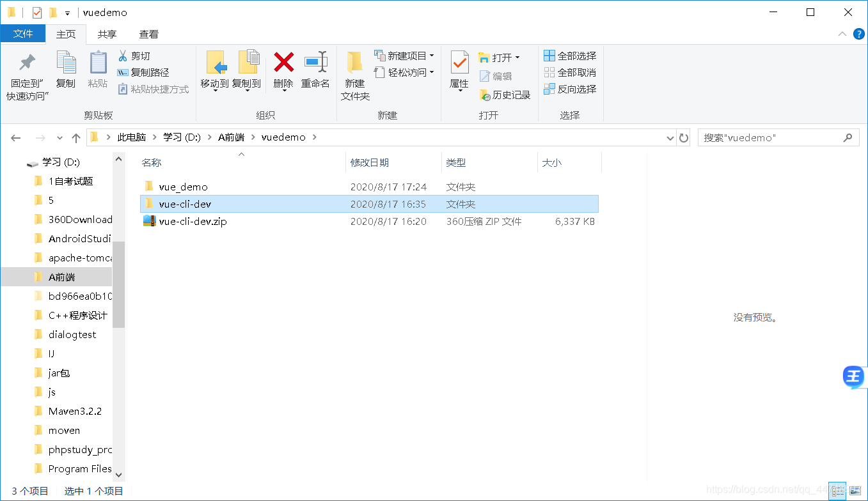Expand the address bar history dropdown

point(670,137)
